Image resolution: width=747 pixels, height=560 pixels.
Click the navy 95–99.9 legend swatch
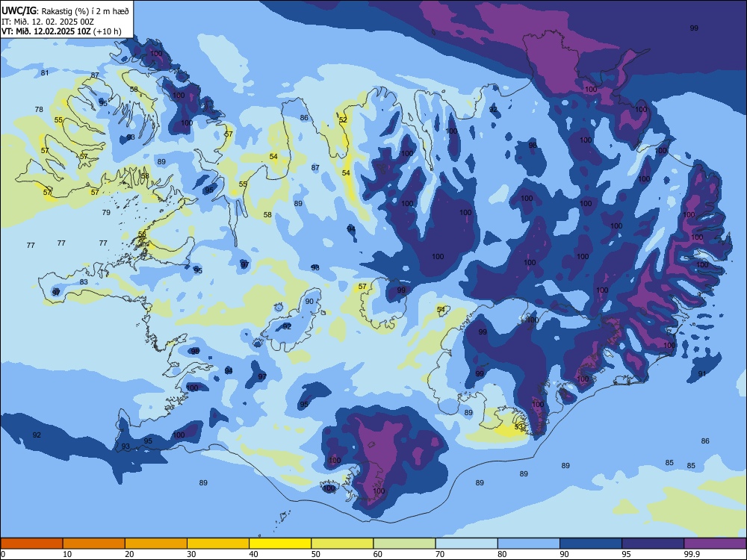coord(653,544)
